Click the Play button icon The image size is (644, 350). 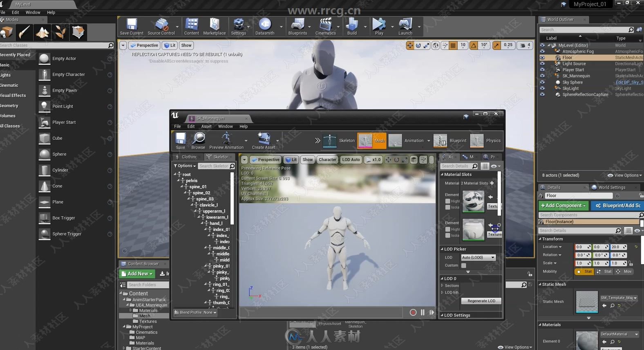click(379, 27)
